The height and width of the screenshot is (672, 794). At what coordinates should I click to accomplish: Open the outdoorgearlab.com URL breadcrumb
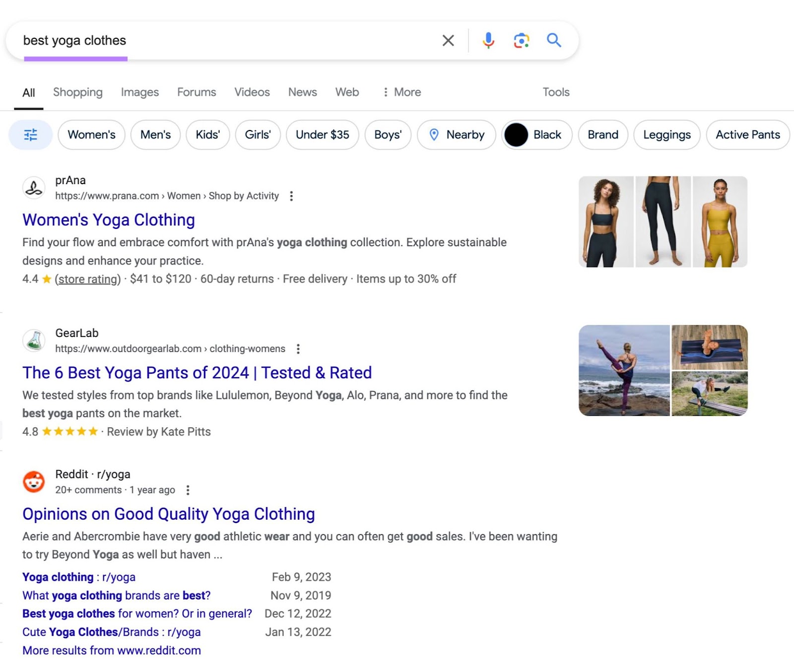click(170, 349)
